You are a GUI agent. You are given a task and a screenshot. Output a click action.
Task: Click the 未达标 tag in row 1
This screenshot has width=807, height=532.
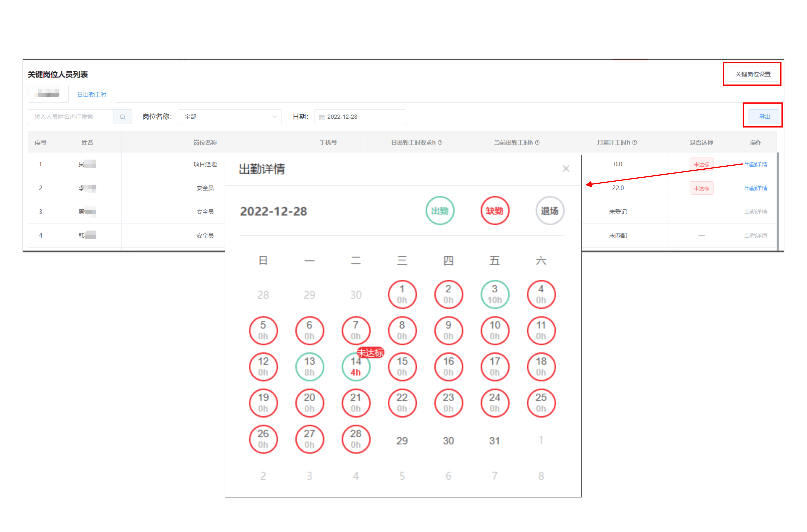pos(701,164)
